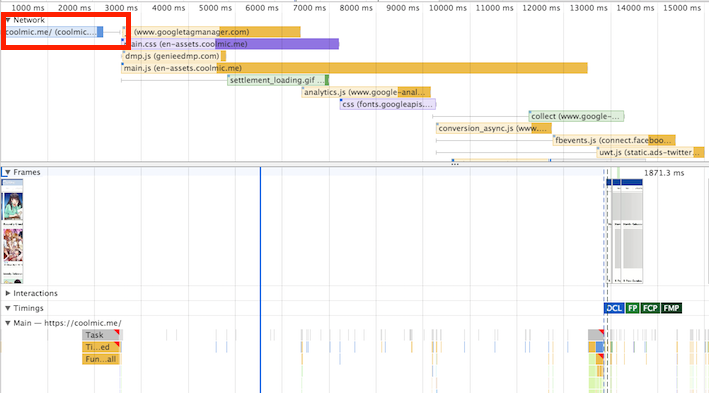The height and width of the screenshot is (393, 709).
Task: Select the css fonts.googleapis request
Action: [388, 104]
